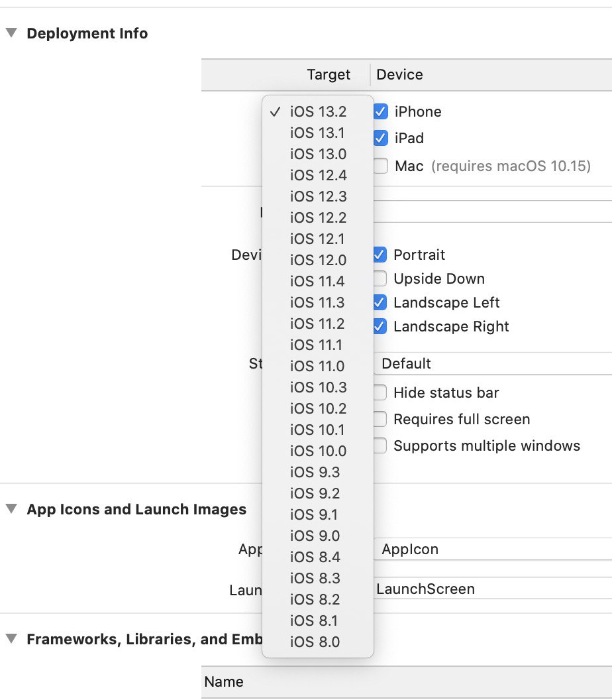Toggle the iPhone device checkbox
The image size is (612, 700).
click(x=380, y=111)
